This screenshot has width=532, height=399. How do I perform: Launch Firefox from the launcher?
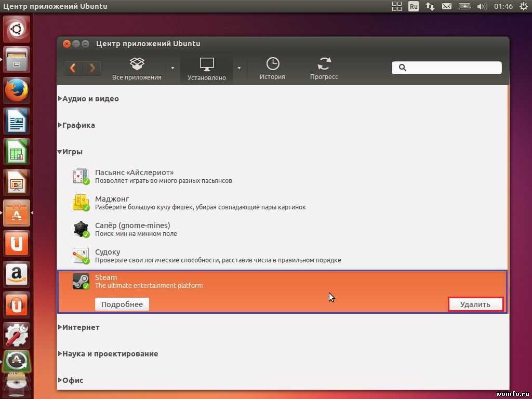tap(17, 90)
